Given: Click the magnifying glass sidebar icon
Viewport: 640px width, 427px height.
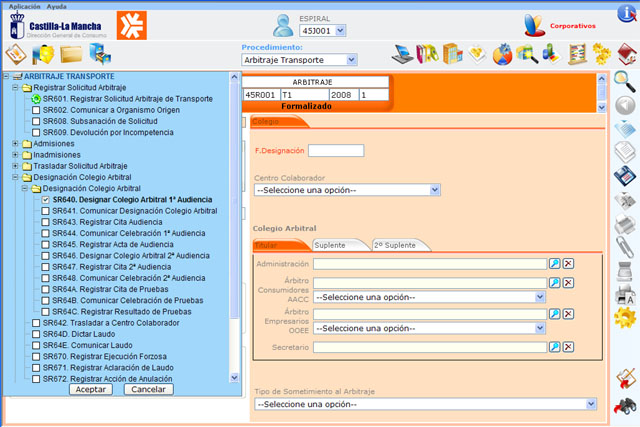Looking at the screenshot, I should coord(625,81).
